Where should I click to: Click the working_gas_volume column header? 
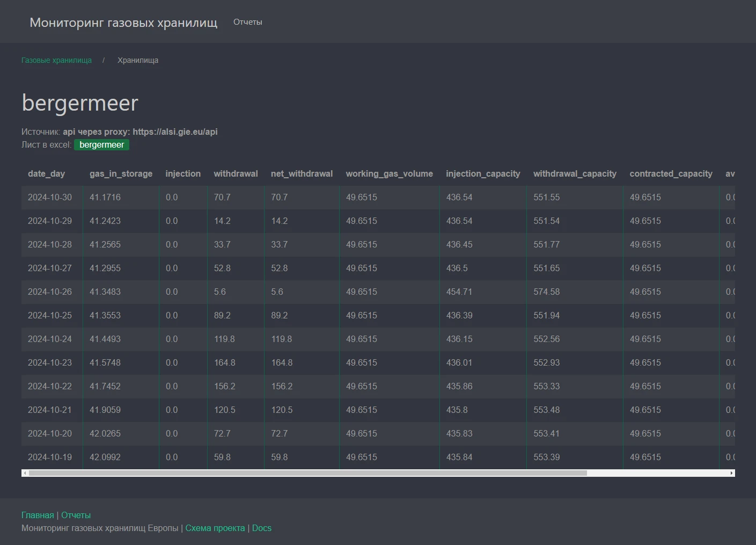tap(389, 173)
